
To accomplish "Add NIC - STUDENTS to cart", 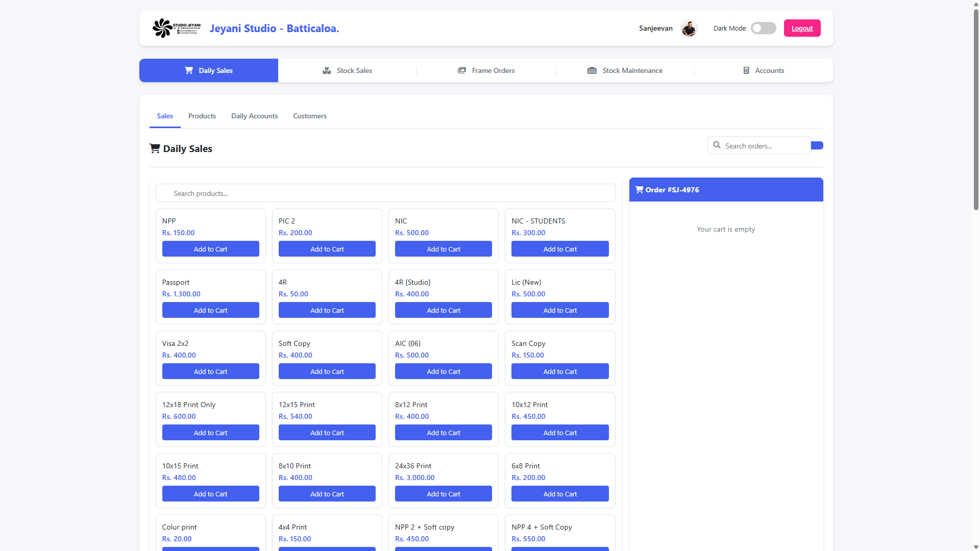I will pyautogui.click(x=559, y=249).
